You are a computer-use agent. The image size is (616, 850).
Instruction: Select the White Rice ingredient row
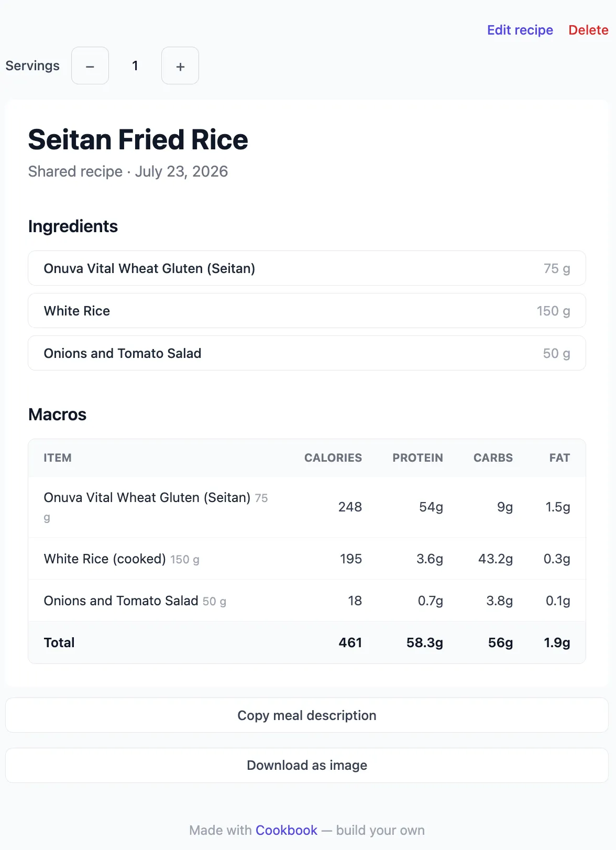pyautogui.click(x=307, y=311)
